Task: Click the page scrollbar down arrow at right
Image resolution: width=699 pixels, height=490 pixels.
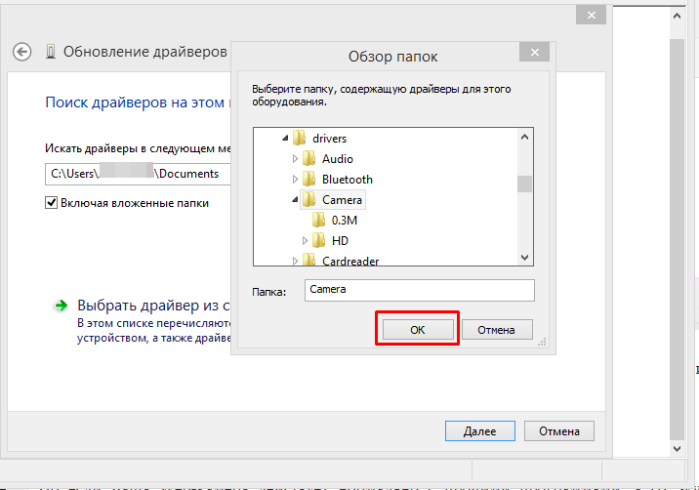Action: [x=677, y=448]
